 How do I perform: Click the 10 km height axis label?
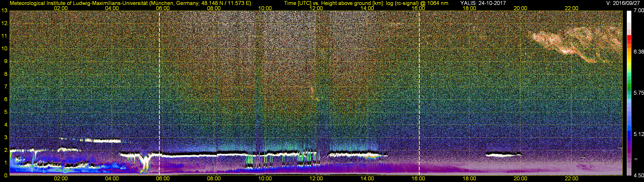(x=5, y=49)
